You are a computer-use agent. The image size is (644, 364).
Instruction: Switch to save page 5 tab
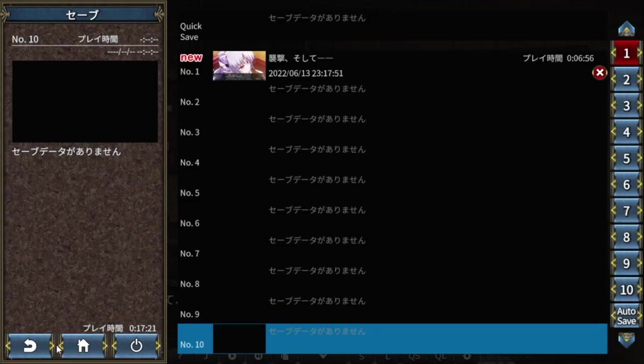pyautogui.click(x=626, y=158)
